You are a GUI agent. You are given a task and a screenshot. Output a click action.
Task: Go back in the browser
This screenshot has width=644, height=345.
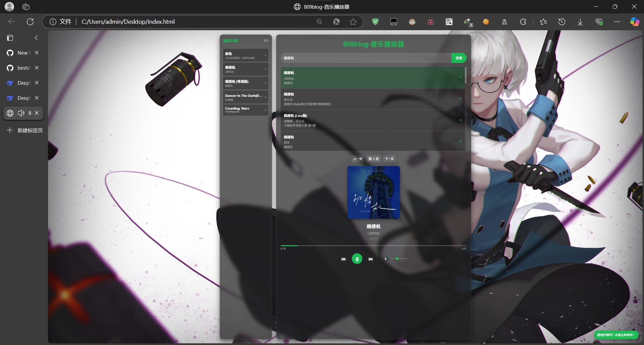[12, 22]
